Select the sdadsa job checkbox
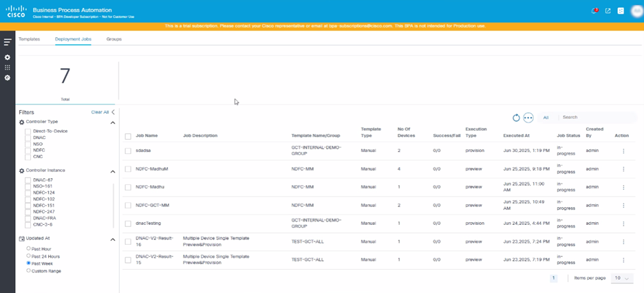 pyautogui.click(x=128, y=151)
